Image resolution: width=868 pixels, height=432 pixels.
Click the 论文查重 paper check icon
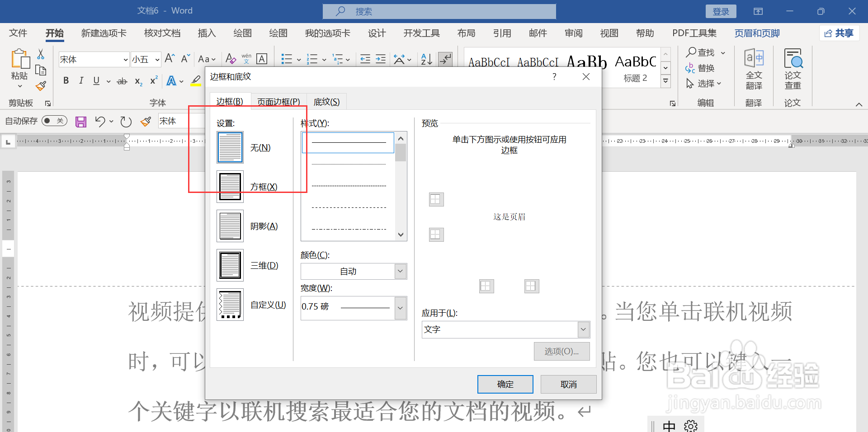(793, 70)
